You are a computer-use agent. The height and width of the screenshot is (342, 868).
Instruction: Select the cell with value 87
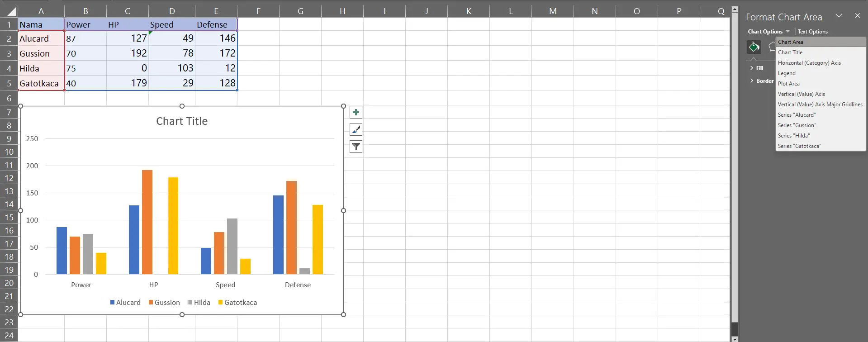pos(85,38)
